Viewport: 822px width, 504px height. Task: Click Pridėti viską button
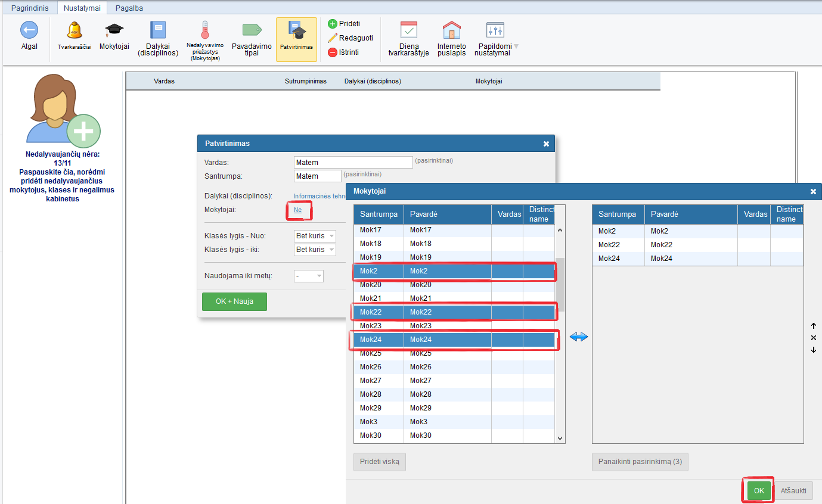pos(380,462)
